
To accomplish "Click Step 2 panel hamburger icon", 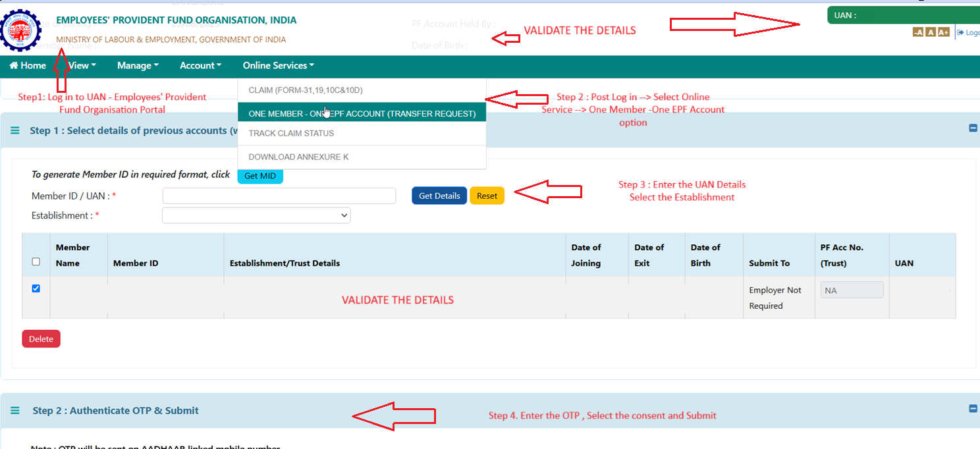I will 15,411.
